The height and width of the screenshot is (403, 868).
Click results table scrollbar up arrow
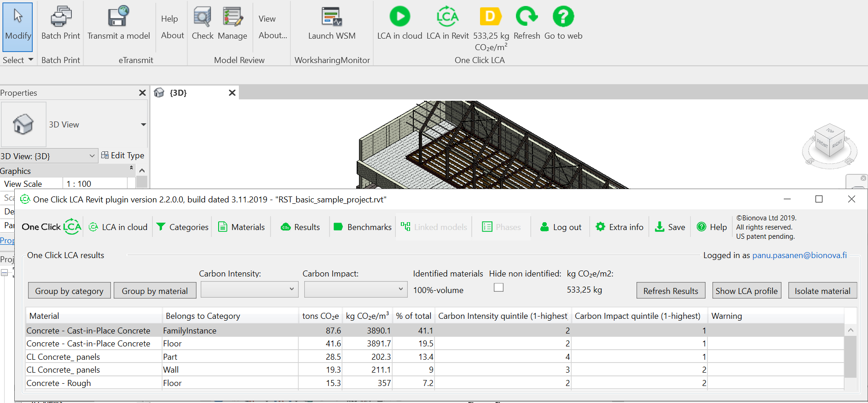pos(851,330)
